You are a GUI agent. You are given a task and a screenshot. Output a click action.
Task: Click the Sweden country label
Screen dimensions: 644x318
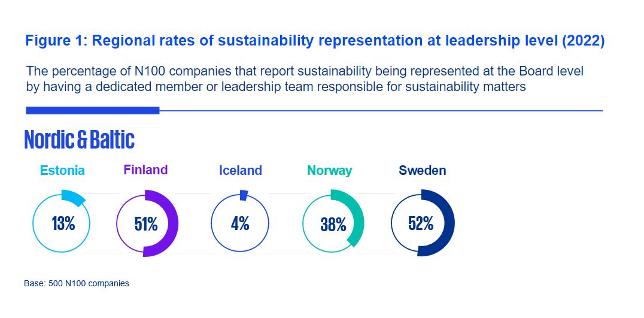click(x=423, y=171)
